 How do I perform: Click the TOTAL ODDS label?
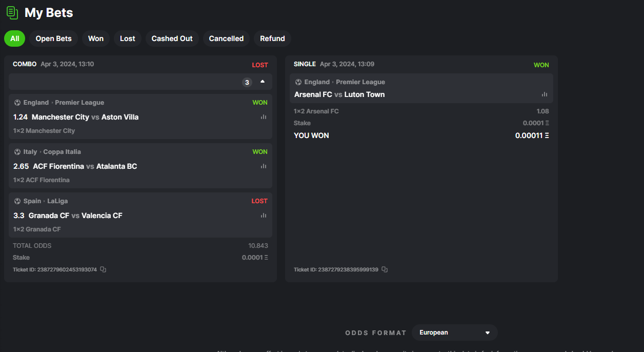pos(32,246)
